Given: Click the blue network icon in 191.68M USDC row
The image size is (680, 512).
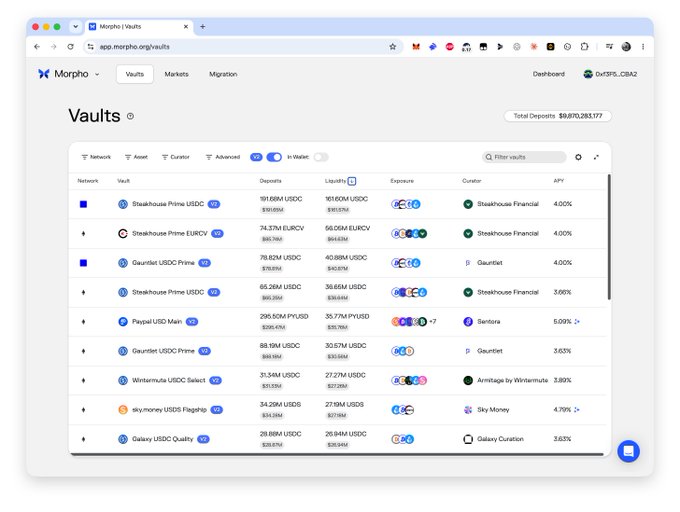Looking at the screenshot, I should point(83,204).
